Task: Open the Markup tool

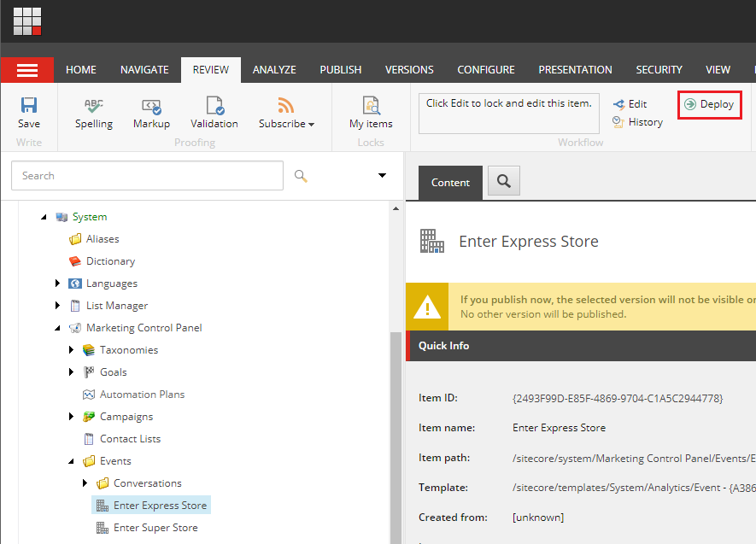Action: 150,112
